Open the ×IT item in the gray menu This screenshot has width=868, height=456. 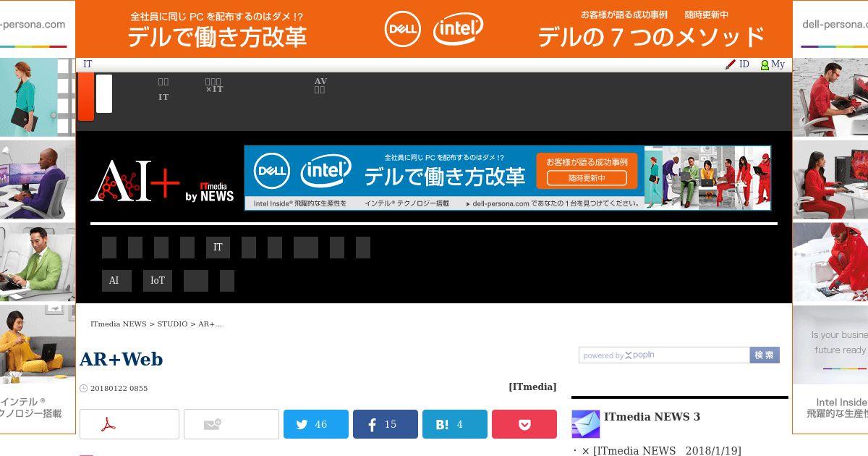pos(214,85)
